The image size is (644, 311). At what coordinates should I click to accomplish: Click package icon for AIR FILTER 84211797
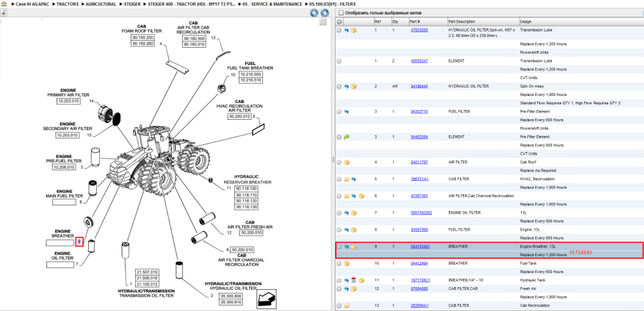click(x=346, y=162)
